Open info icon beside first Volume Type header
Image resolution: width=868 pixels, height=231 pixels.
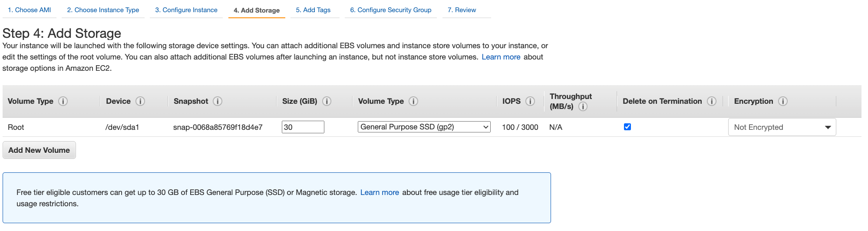pyautogui.click(x=63, y=101)
